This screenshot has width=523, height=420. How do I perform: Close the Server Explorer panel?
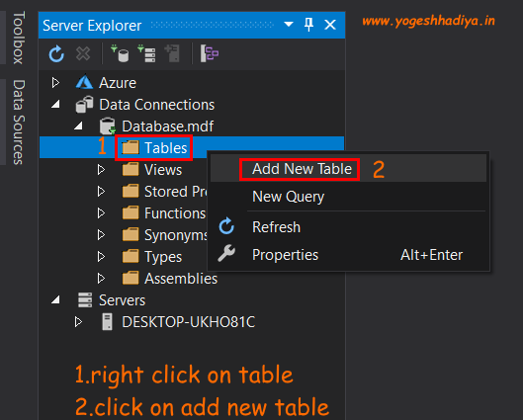(x=330, y=25)
